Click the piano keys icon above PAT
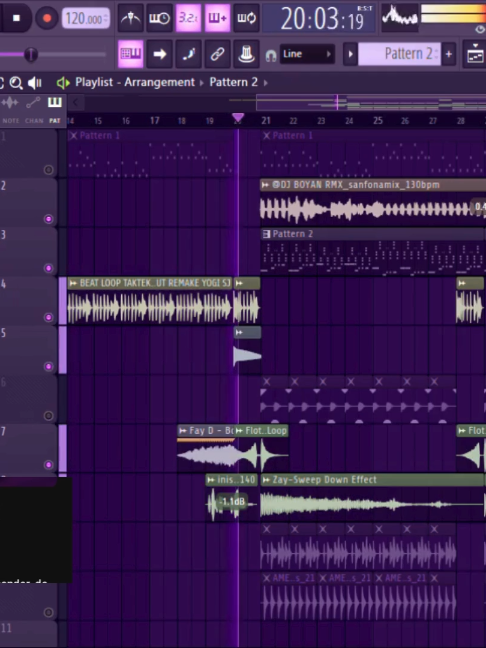The height and width of the screenshot is (648, 486). pos(55,102)
